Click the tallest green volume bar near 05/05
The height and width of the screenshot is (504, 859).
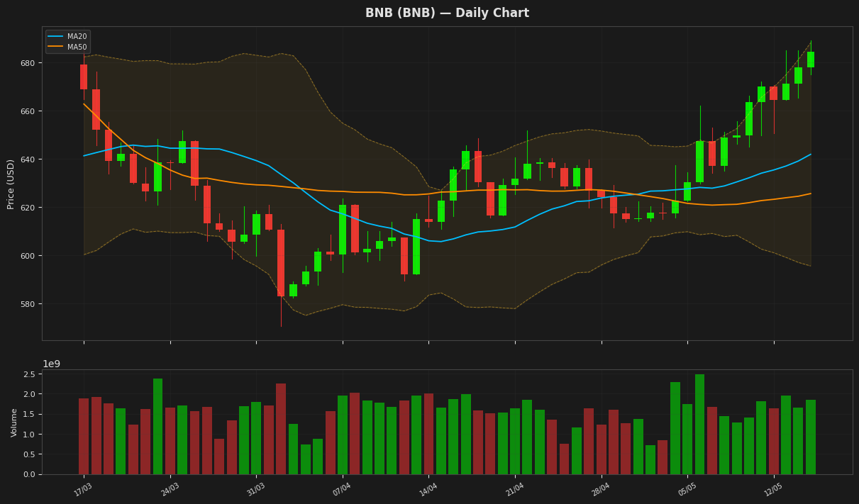(700, 424)
